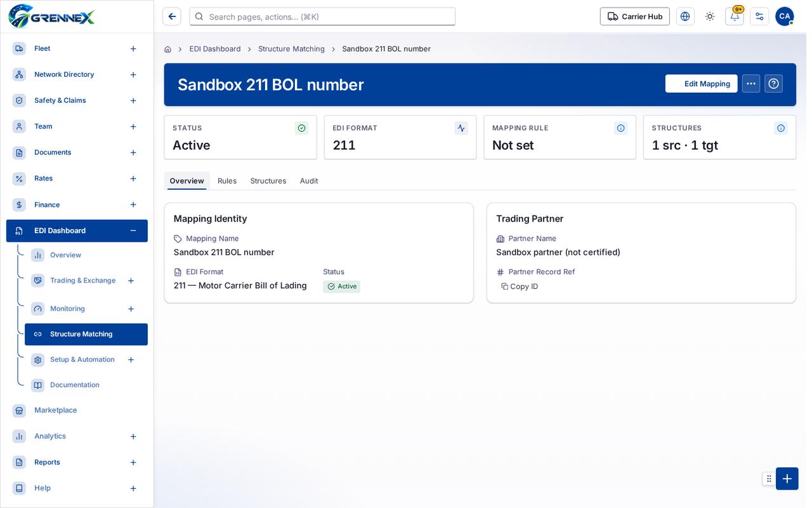Toggle the light/dark theme sun icon
This screenshot has width=812, height=508.
[x=710, y=17]
